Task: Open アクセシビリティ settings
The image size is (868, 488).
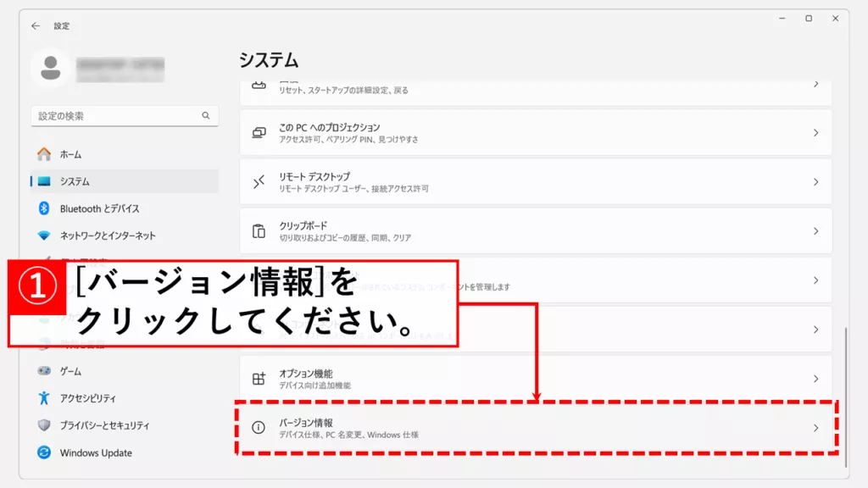Action: tap(125, 398)
